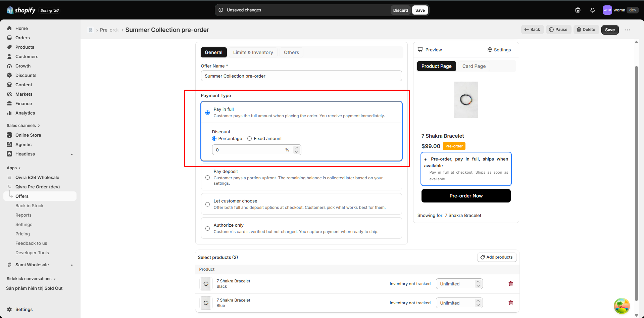This screenshot has height=318, width=644.
Task: Open the three-dot more actions menu
Action: click(628, 30)
